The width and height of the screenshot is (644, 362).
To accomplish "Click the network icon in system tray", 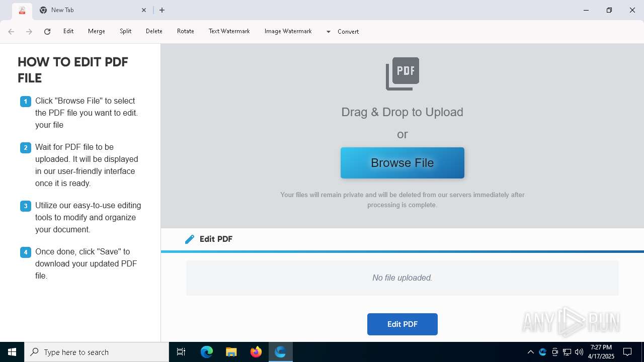I will coord(567,352).
